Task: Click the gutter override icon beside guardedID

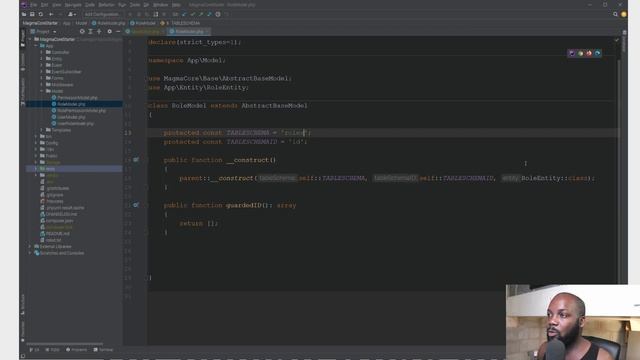Action: [x=136, y=205]
